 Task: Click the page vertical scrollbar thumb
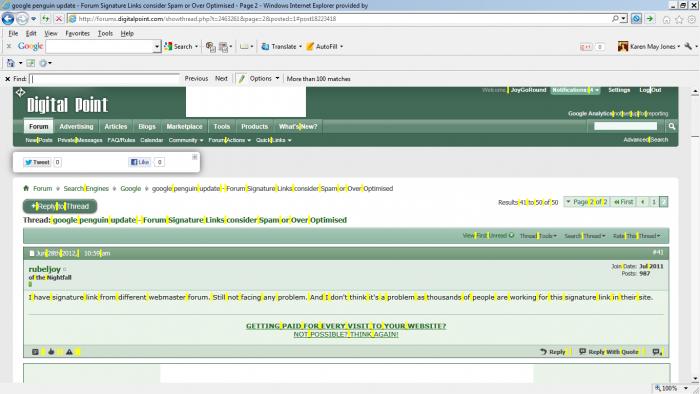click(695, 117)
